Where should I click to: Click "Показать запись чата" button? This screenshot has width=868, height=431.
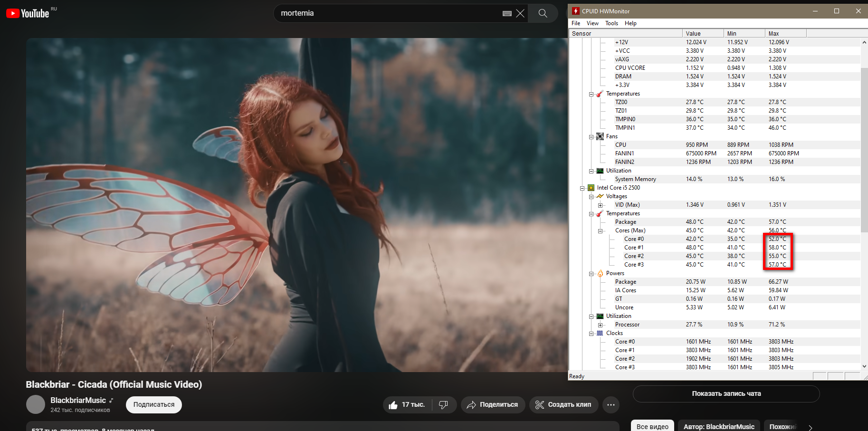[x=726, y=393]
